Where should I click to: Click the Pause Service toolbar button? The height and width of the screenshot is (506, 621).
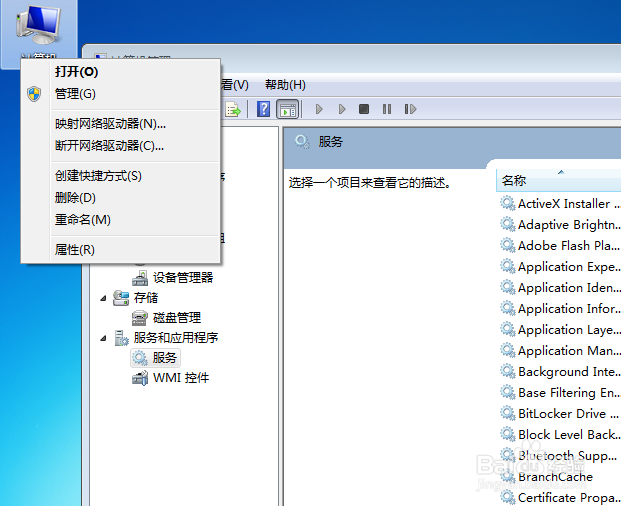387,109
